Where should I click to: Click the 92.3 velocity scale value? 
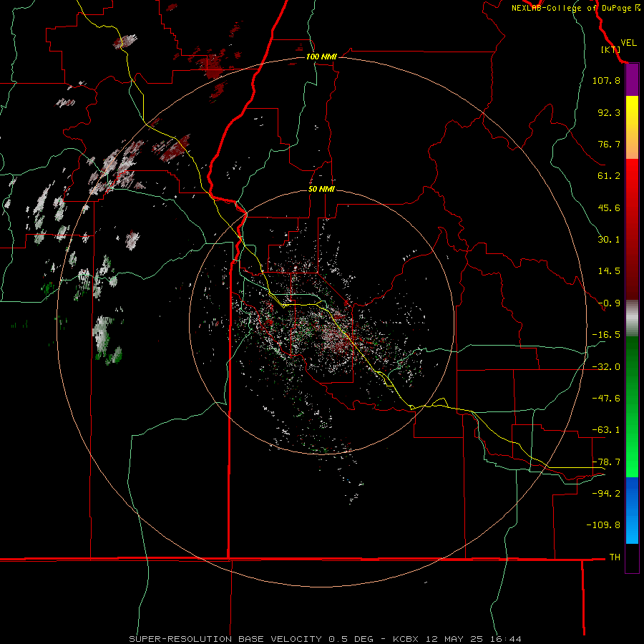pos(609,112)
